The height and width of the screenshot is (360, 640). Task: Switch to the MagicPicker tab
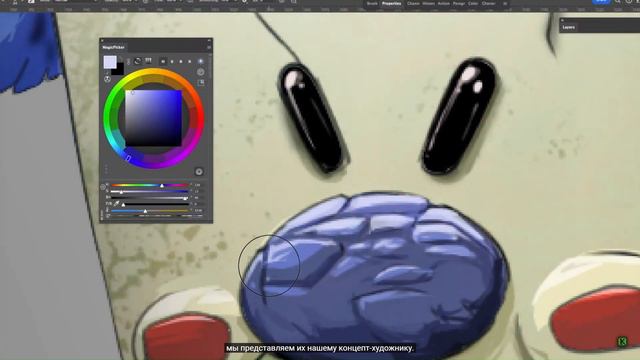coord(113,47)
